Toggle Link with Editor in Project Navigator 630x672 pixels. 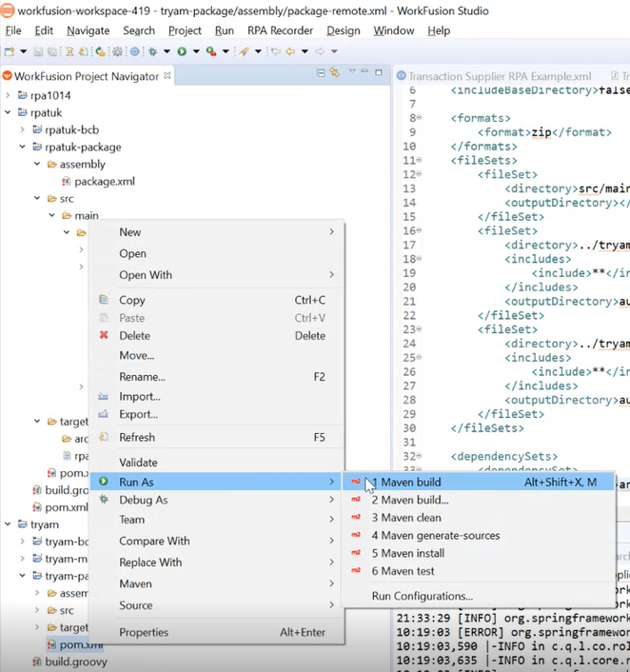[335, 73]
